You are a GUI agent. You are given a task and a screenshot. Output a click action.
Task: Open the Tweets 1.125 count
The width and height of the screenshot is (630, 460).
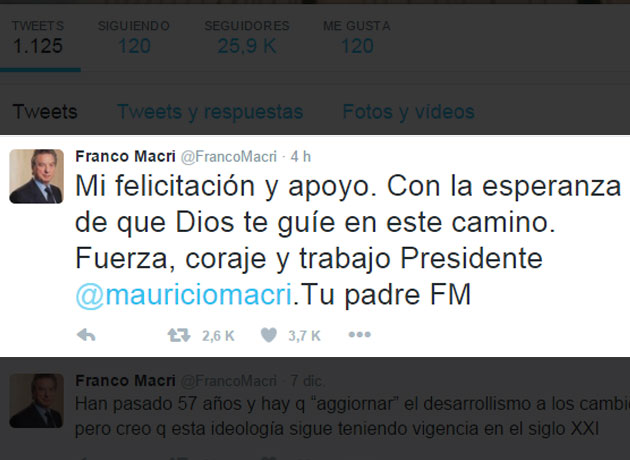coord(38,39)
